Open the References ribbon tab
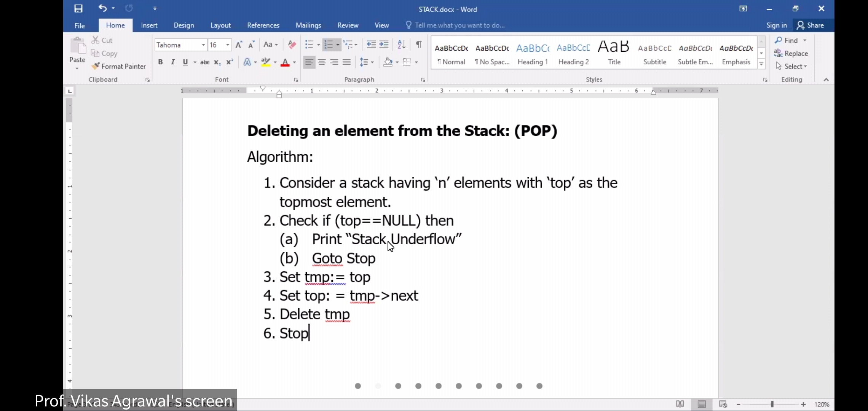Viewport: 868px width, 411px height. tap(263, 25)
